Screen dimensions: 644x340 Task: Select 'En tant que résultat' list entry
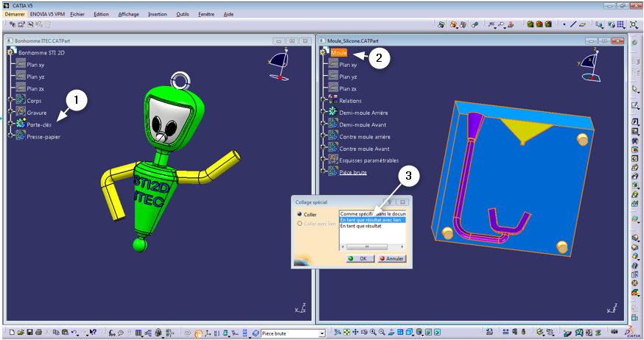pyautogui.click(x=360, y=226)
